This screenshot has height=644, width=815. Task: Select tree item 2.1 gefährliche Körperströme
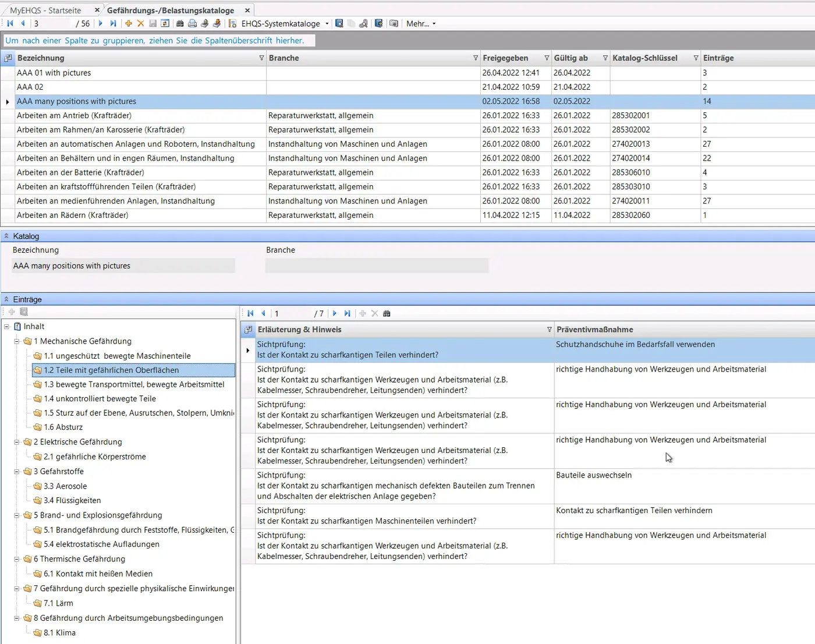click(95, 457)
